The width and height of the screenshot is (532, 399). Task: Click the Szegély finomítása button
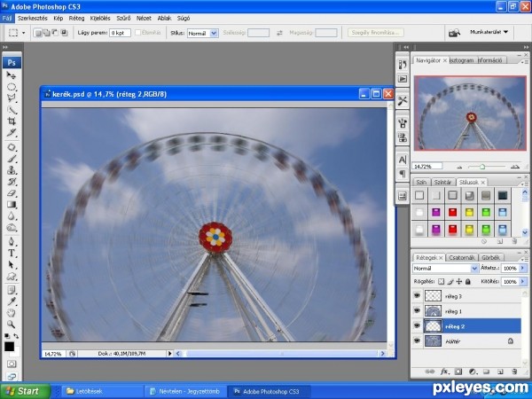tap(376, 33)
